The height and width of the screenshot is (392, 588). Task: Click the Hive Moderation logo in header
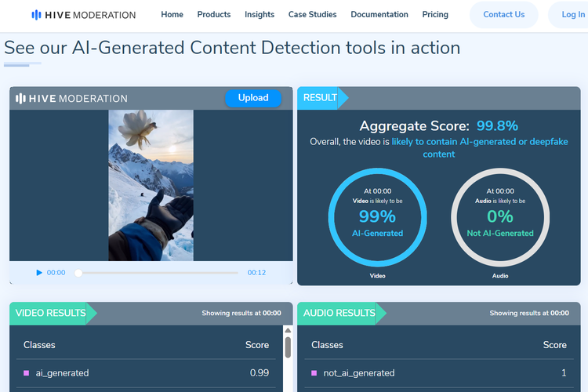[83, 15]
